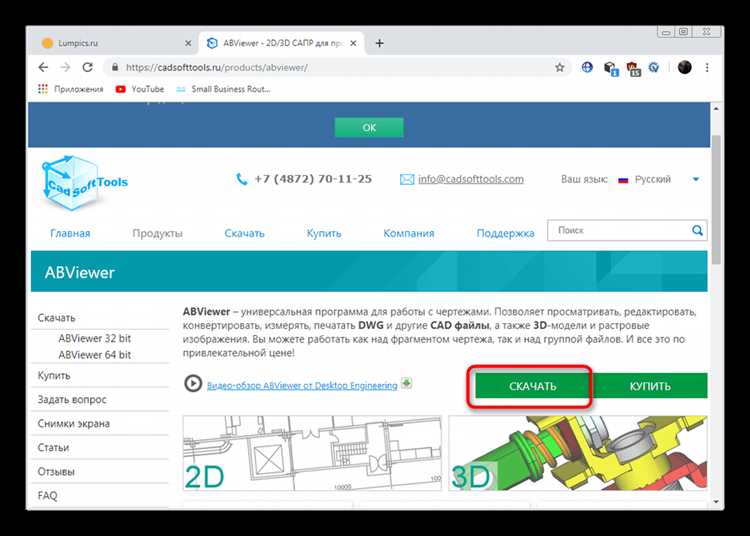Open Купить in the top navigation

click(x=324, y=233)
